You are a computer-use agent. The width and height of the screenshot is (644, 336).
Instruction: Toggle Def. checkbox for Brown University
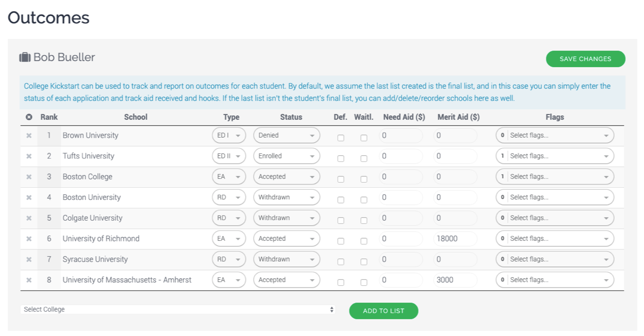(x=341, y=138)
